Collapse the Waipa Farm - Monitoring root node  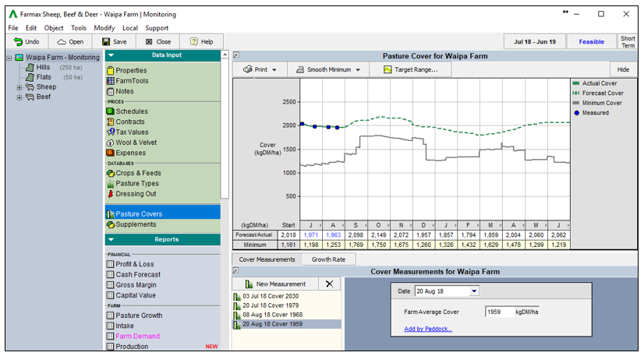click(x=9, y=58)
